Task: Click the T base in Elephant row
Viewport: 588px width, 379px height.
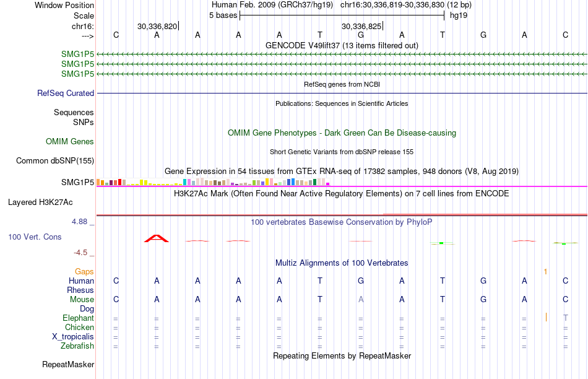Action: coord(566,318)
